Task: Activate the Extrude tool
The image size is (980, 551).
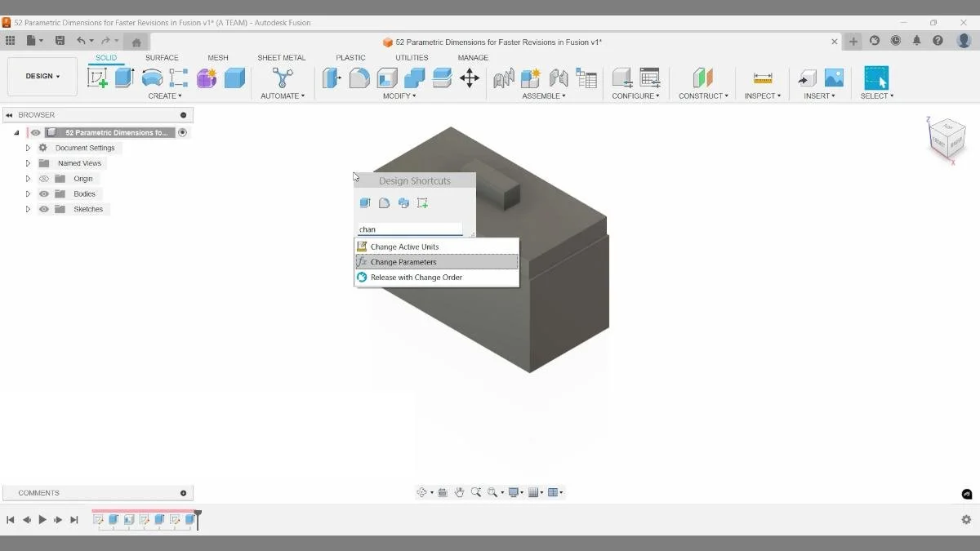Action: coord(123,78)
